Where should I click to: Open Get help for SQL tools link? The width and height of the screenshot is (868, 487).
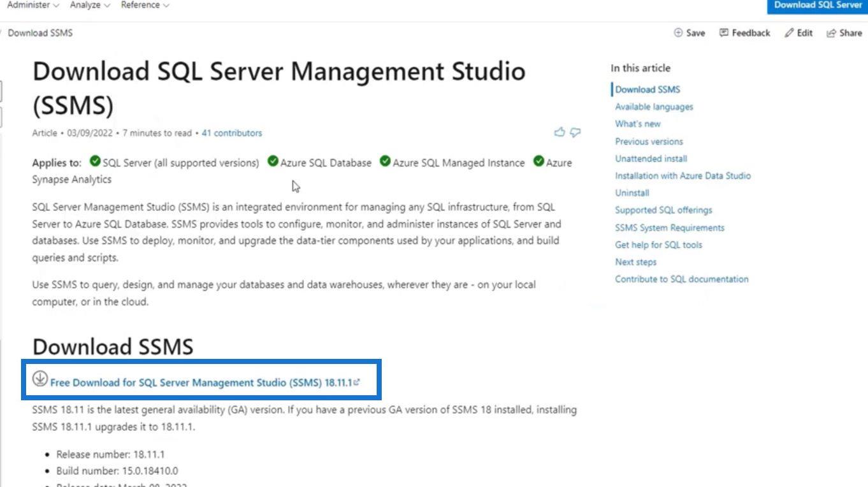pos(658,245)
